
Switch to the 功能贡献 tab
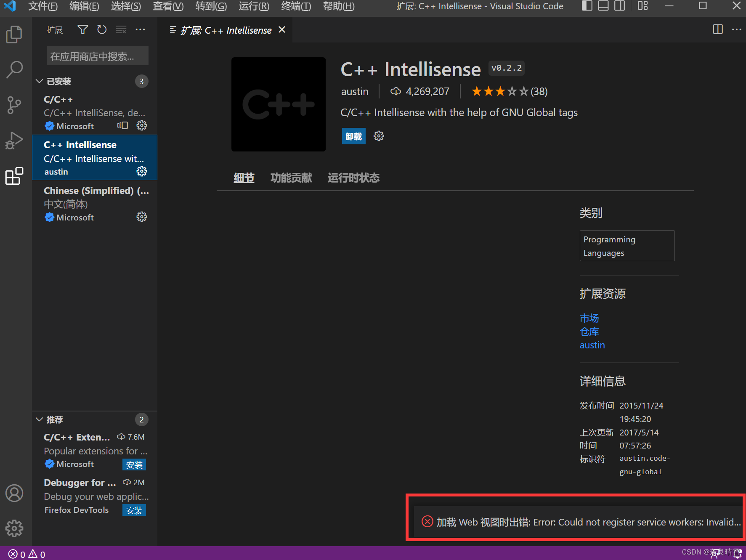(291, 178)
